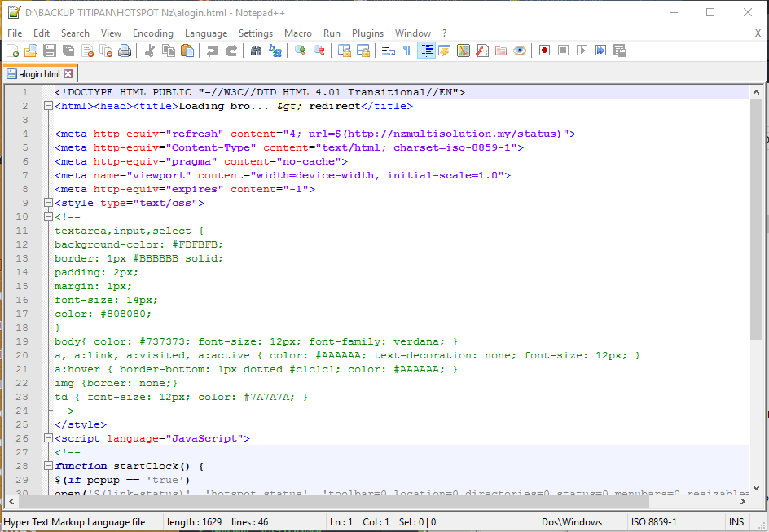This screenshot has height=532, width=769.
Task: Open the Language menu
Action: pyautogui.click(x=206, y=33)
